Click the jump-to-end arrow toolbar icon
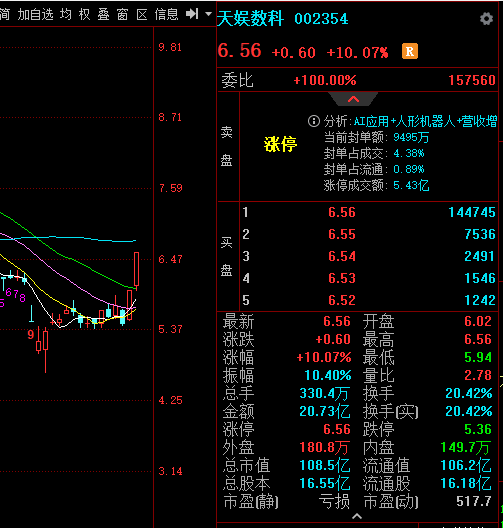503x528 pixels. pyautogui.click(x=192, y=14)
